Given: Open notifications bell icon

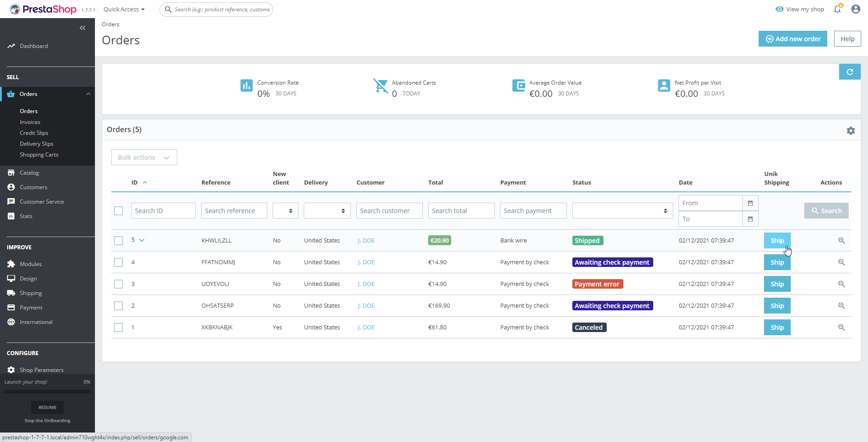Looking at the screenshot, I should [x=837, y=9].
